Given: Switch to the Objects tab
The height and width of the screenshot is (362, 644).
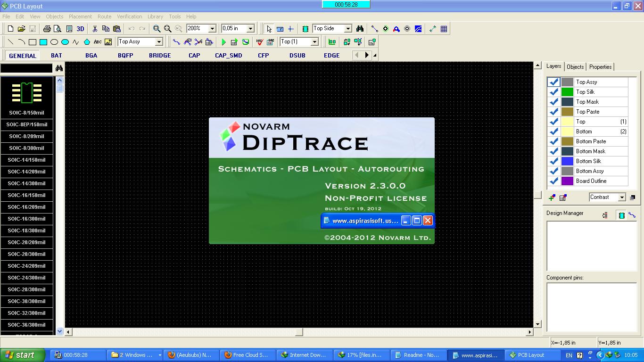Looking at the screenshot, I should [575, 67].
